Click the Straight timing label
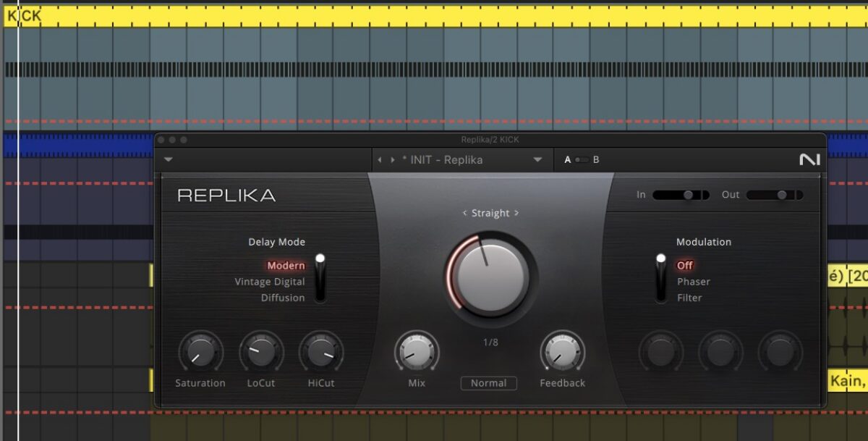This screenshot has width=868, height=441. click(490, 214)
